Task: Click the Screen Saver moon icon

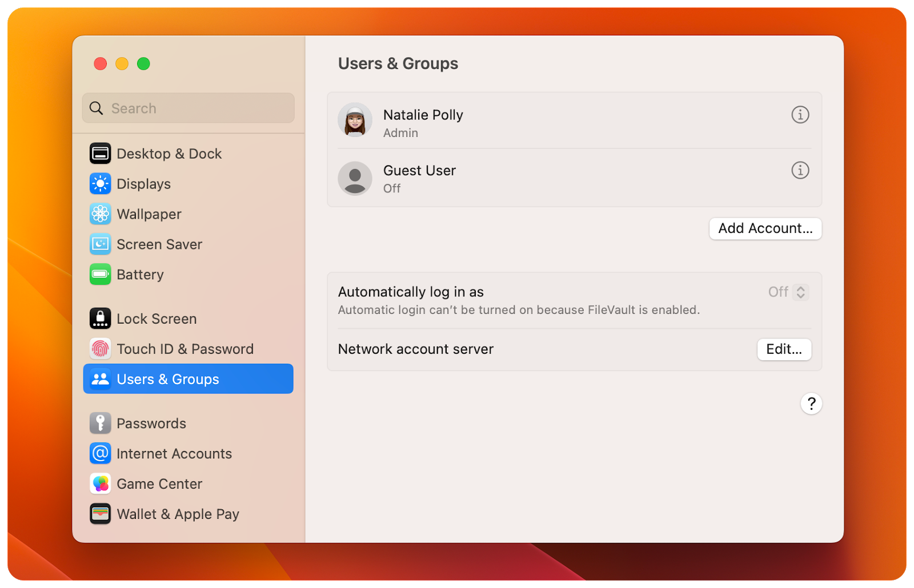Action: coord(100,244)
